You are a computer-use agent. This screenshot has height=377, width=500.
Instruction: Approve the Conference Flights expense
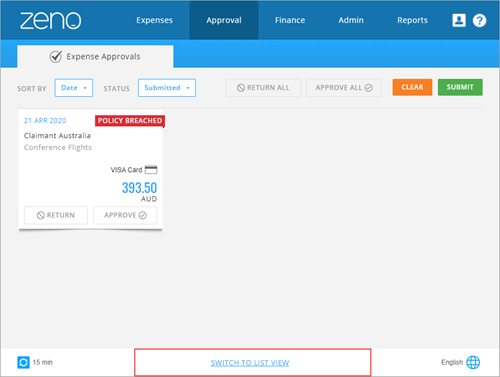point(125,215)
